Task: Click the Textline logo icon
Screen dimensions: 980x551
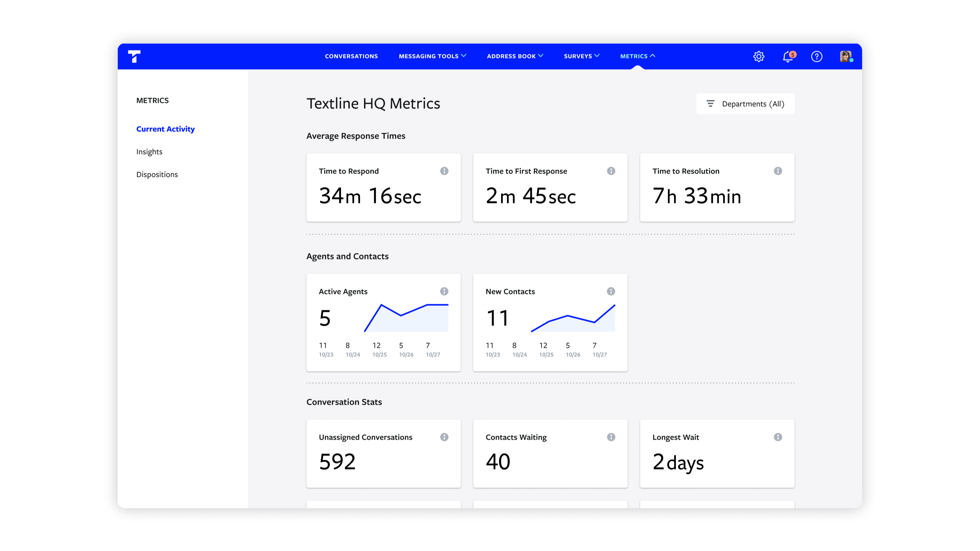Action: pyautogui.click(x=134, y=56)
